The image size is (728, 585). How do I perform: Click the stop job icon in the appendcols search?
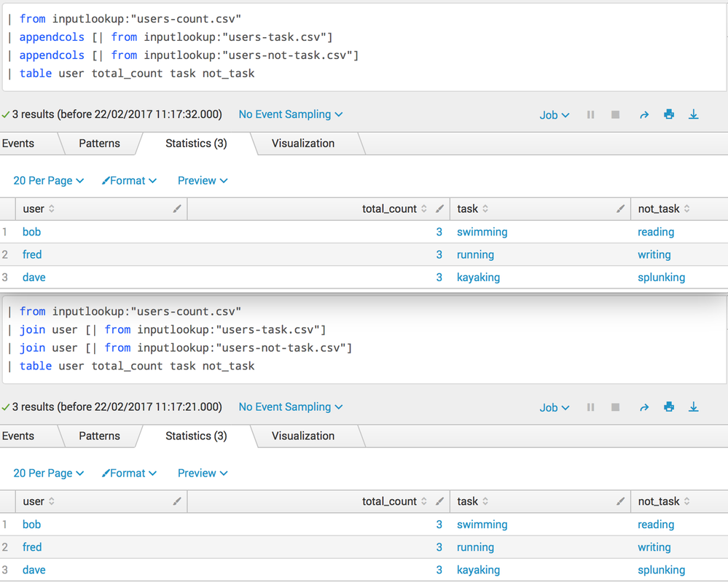616,115
